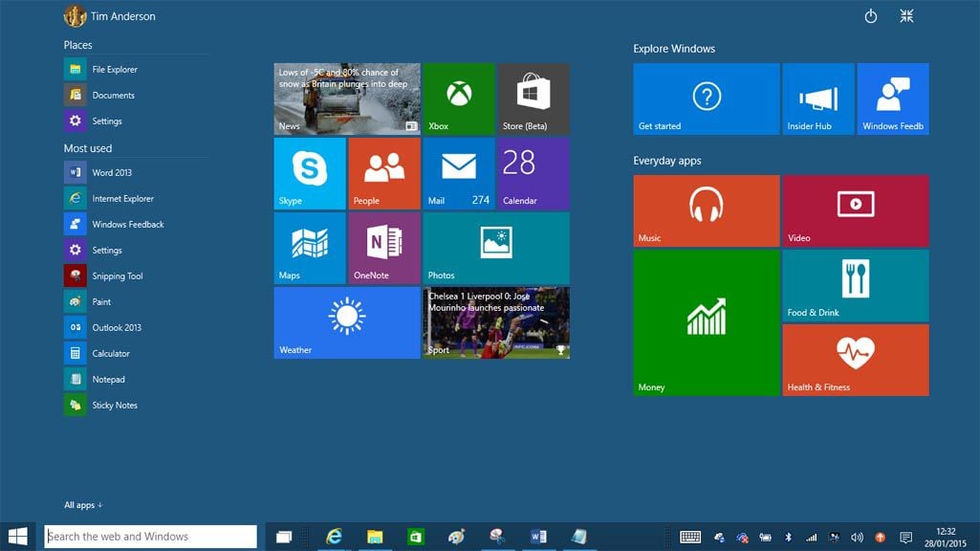Open Snipping Tool from the taskbar
The image size is (980, 551).
click(497, 537)
